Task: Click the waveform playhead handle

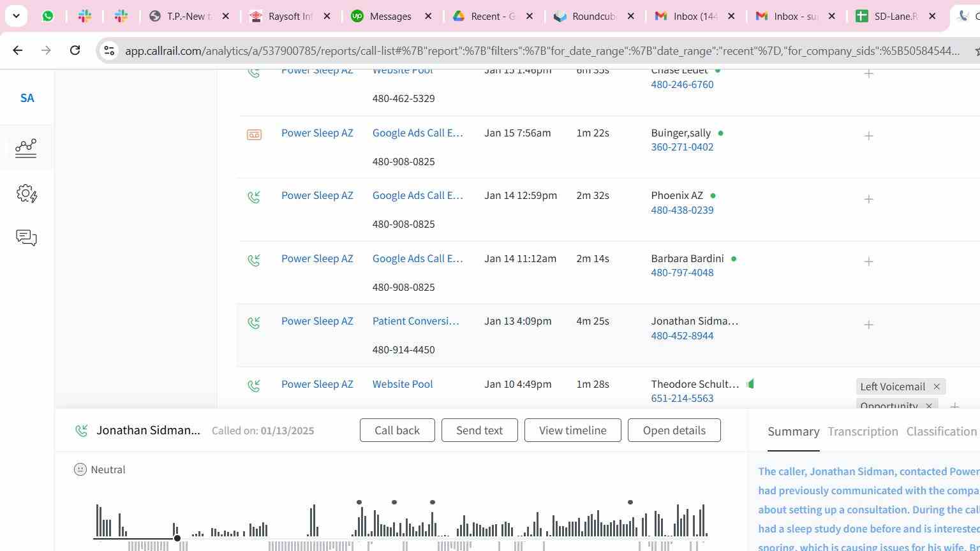Action: click(x=177, y=538)
